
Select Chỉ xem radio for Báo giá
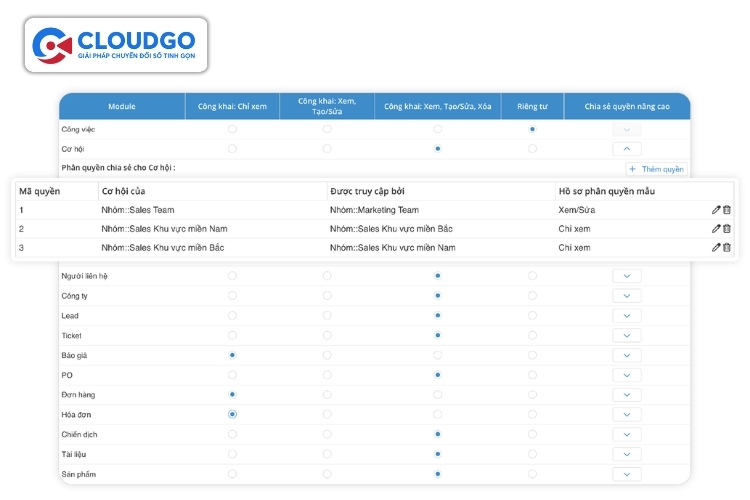232,355
